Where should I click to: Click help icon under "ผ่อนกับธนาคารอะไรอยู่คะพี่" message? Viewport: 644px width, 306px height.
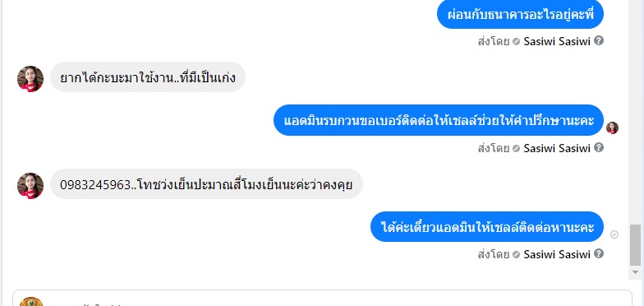599,40
